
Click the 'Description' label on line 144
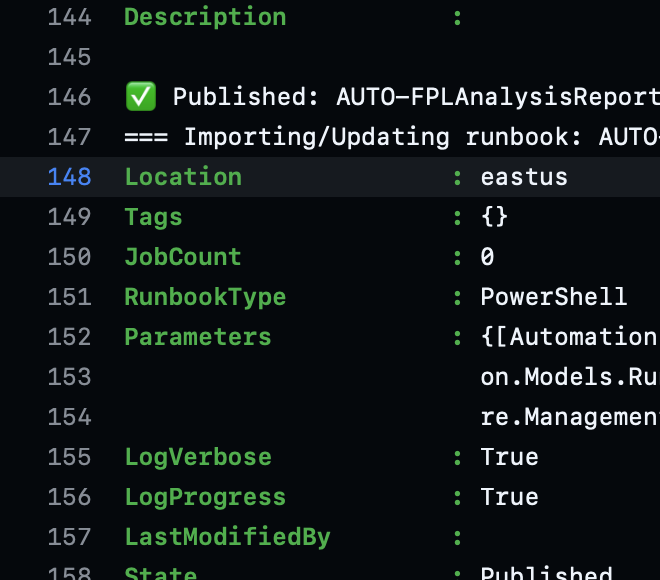[205, 17]
